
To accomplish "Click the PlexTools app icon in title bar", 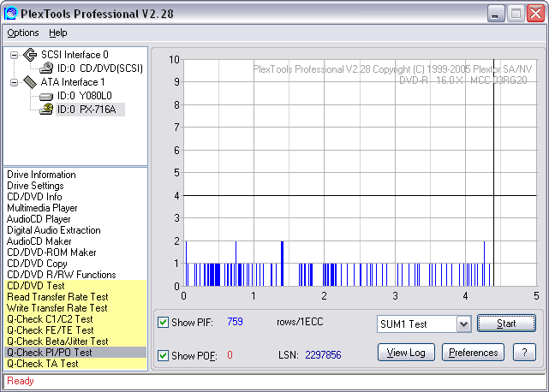I will tap(10, 14).
